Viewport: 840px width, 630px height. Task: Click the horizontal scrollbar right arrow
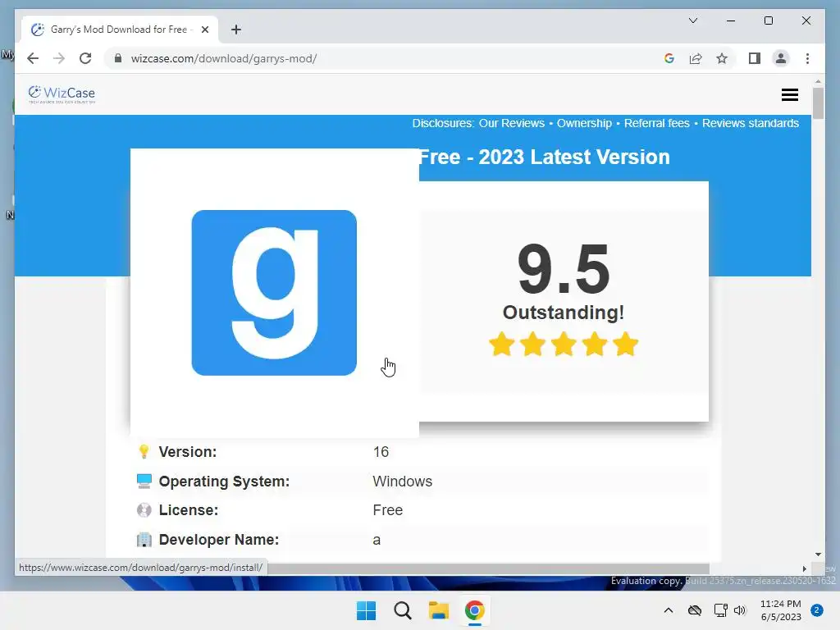804,568
